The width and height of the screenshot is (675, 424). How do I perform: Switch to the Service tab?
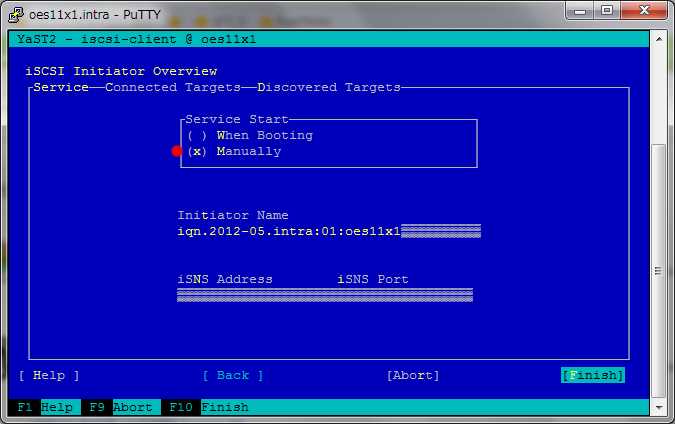click(61, 87)
